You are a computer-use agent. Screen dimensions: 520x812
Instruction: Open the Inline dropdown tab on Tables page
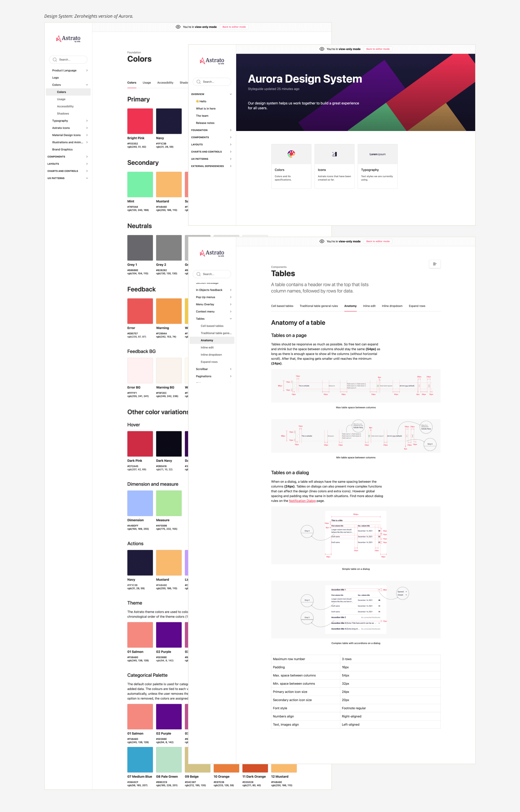click(x=392, y=306)
